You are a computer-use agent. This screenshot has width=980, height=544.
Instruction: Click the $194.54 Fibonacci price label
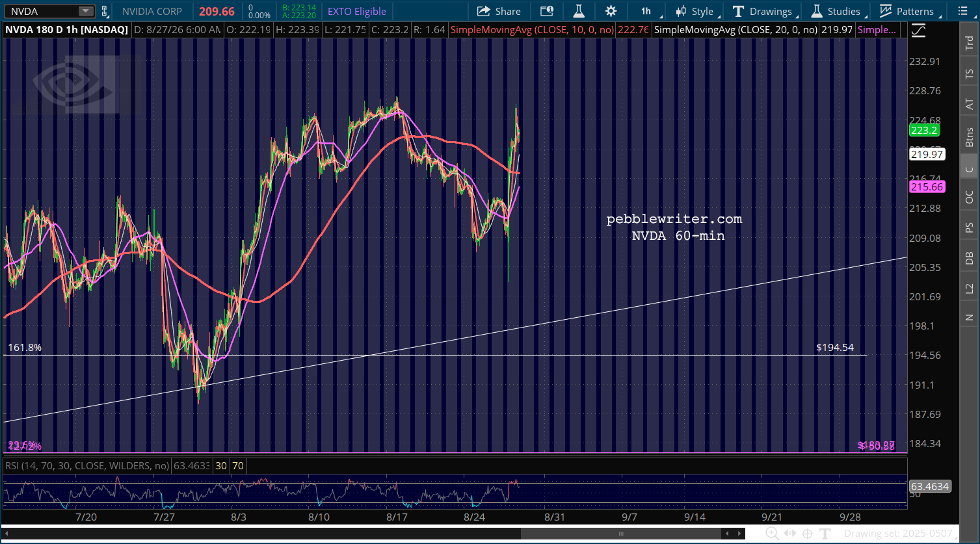pos(835,348)
